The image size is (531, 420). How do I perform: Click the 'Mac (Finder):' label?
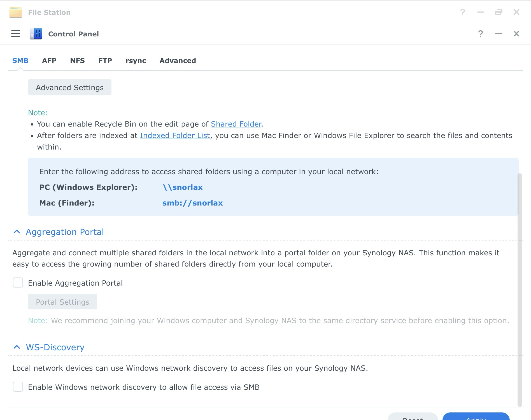click(67, 203)
